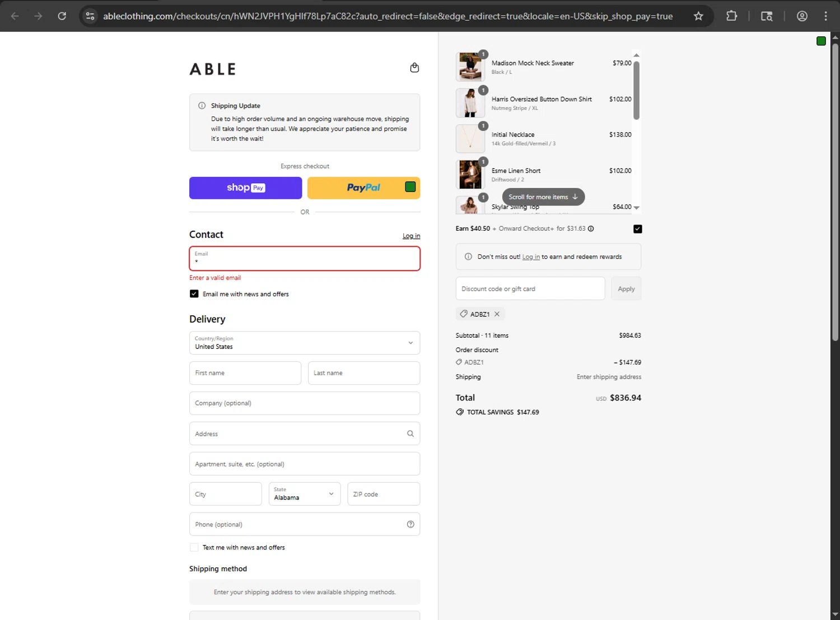Click the TOTAL SAVINGS tag icon
This screenshot has height=620, width=840.
point(460,412)
